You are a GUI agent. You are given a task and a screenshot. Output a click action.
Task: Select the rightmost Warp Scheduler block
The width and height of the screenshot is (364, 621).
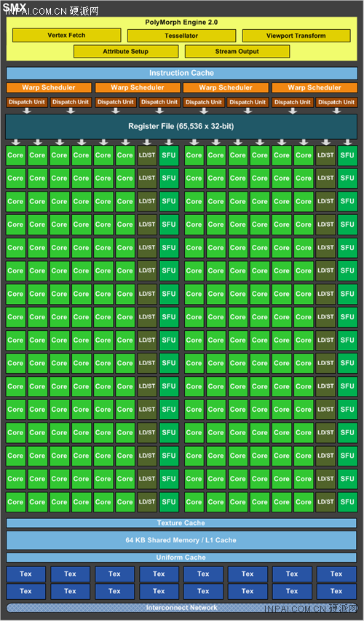pyautogui.click(x=314, y=87)
